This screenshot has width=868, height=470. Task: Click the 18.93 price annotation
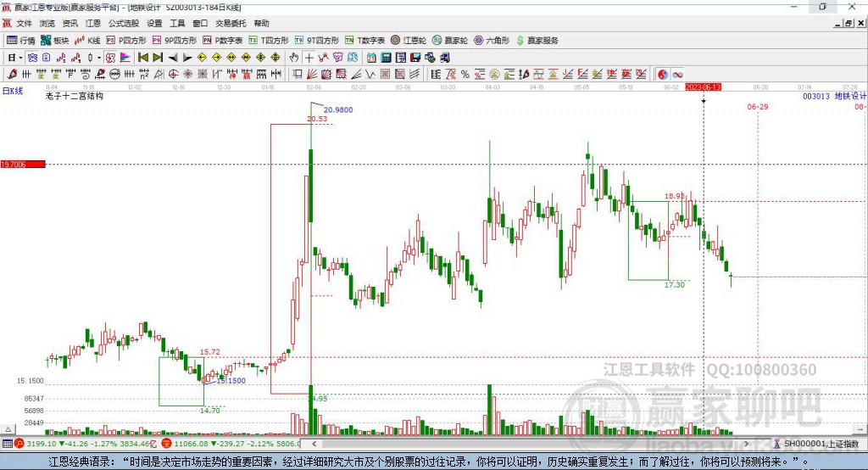674,196
